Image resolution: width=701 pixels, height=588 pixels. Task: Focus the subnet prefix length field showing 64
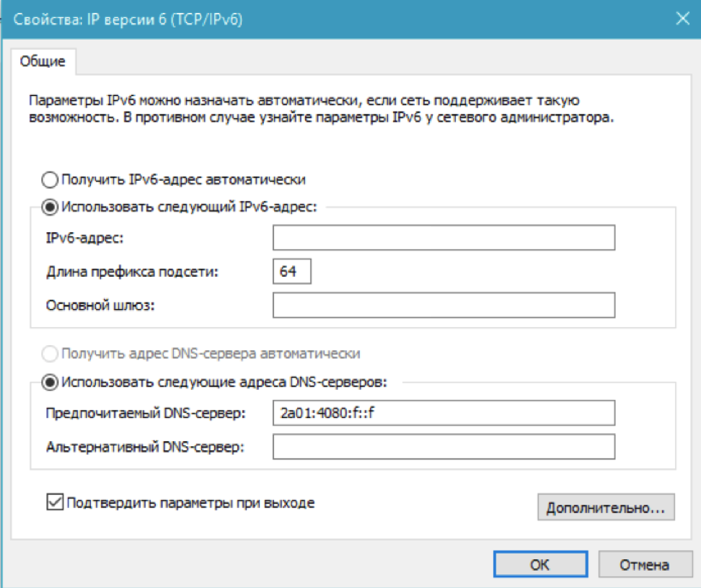292,271
